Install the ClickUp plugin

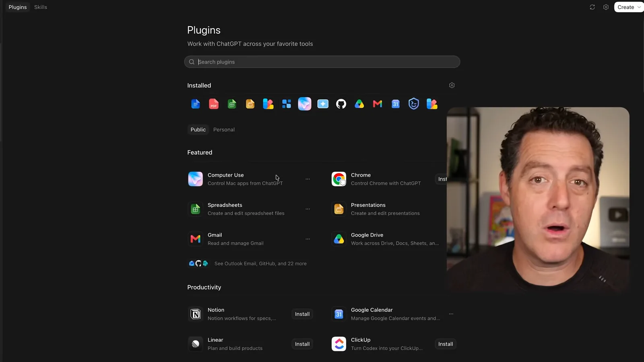[x=446, y=344]
